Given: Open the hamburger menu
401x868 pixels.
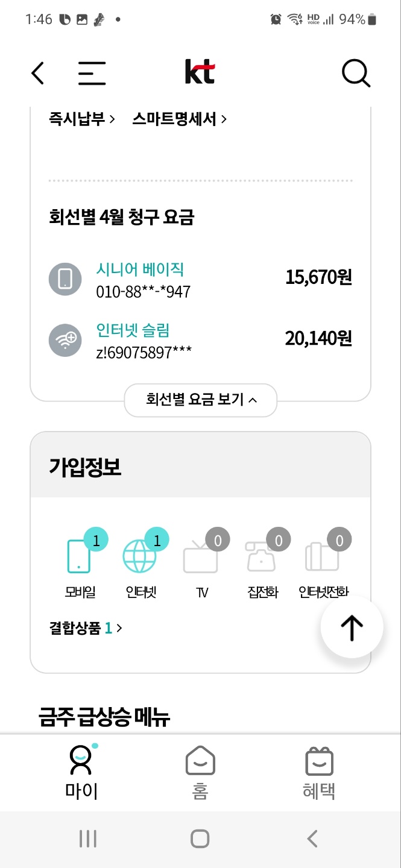Looking at the screenshot, I should (92, 74).
